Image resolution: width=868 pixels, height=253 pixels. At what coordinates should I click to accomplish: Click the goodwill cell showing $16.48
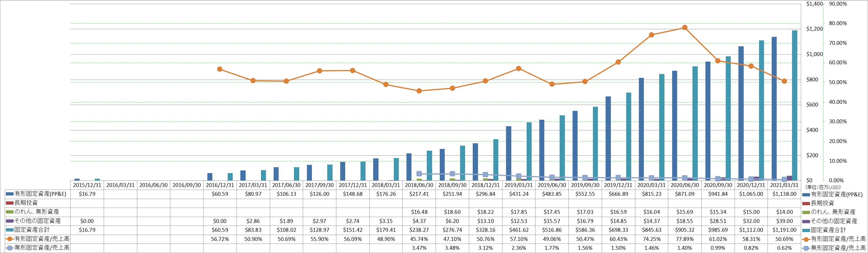(419, 212)
